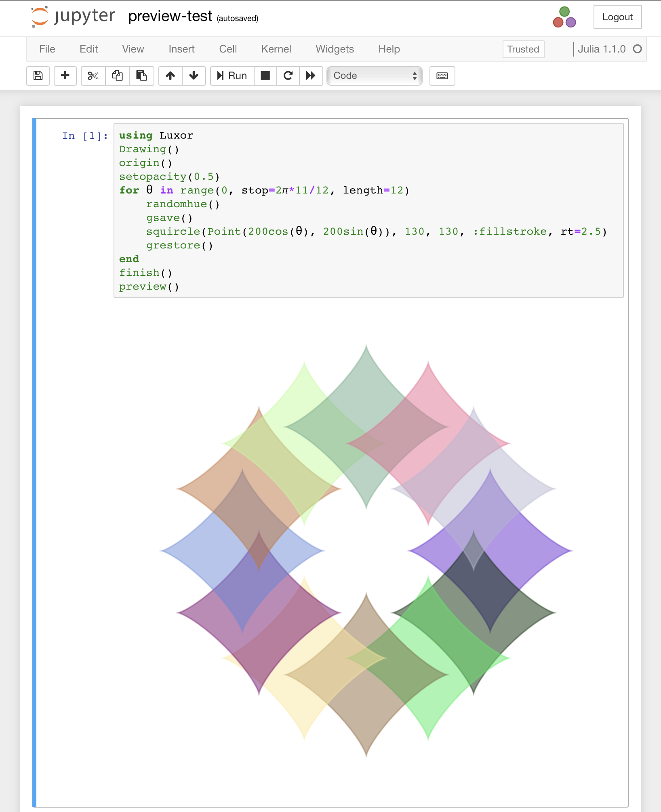Image resolution: width=661 pixels, height=812 pixels.
Task: Click the 'randomhue()' code line
Action: (x=183, y=204)
